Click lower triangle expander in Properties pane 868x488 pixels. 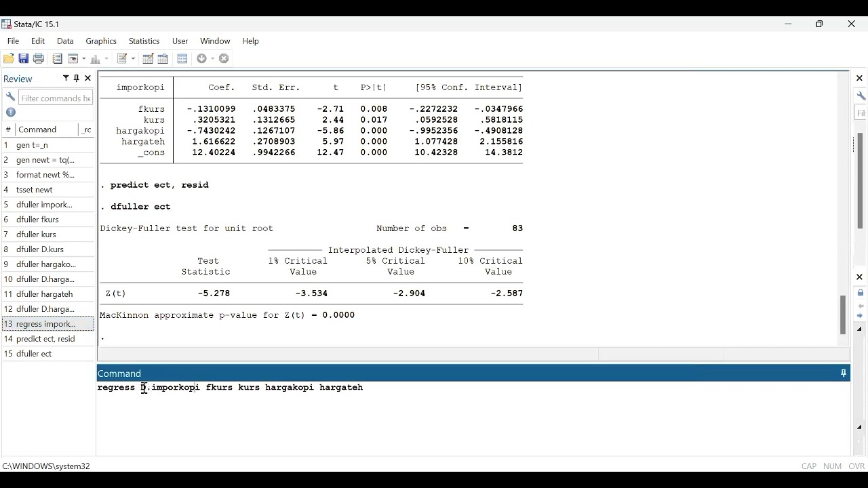[x=860, y=428]
